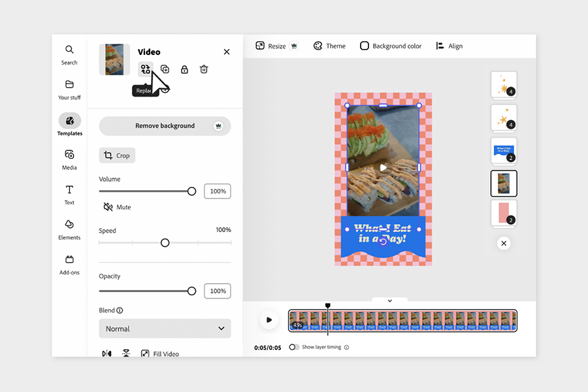Click the Crop button
Screen dimensions: 588x392
[x=117, y=155]
